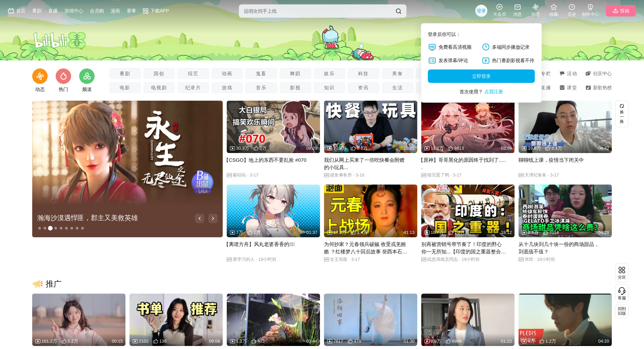Click the orange 动态 circle icon

coord(40,77)
